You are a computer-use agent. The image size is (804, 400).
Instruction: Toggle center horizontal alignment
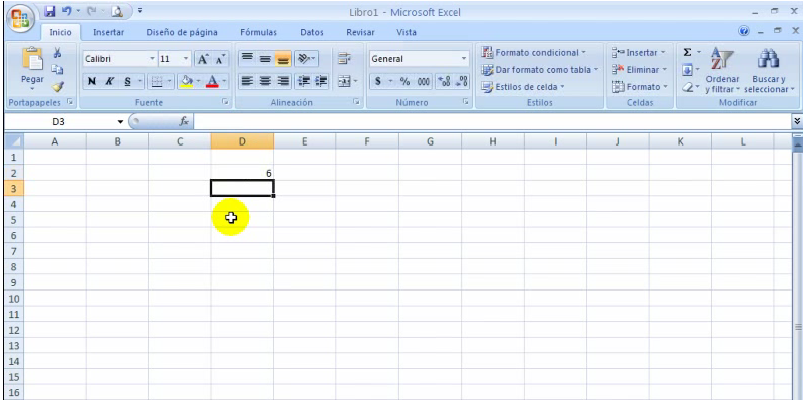265,81
